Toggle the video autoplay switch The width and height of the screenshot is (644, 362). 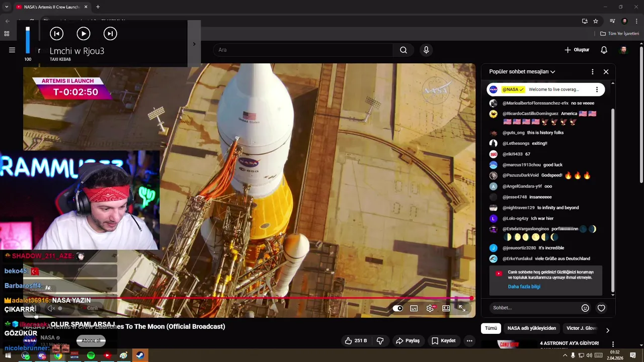point(397,308)
